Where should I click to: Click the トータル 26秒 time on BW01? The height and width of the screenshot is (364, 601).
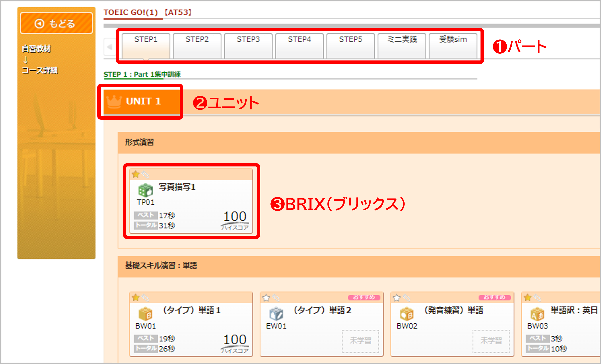pyautogui.click(x=155, y=349)
